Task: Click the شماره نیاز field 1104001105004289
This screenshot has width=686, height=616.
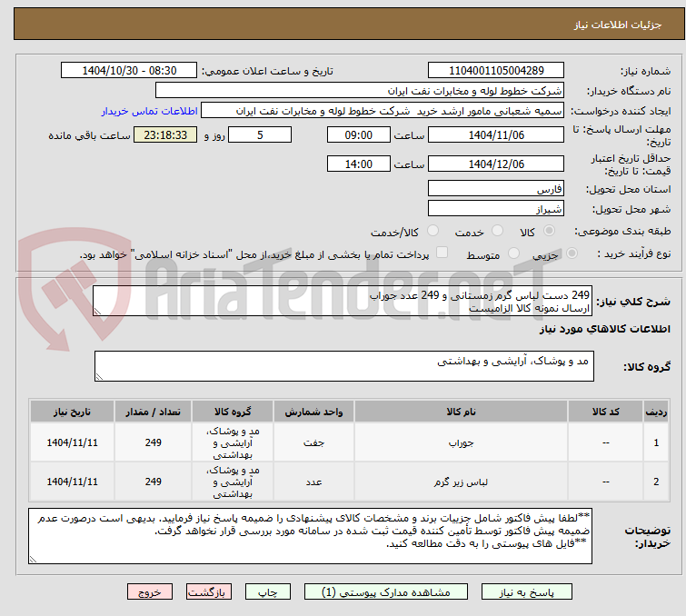Action: click(x=496, y=71)
